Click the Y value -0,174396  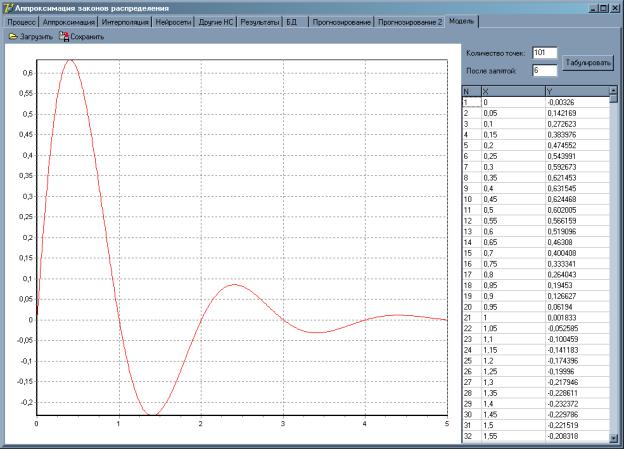click(x=577, y=361)
